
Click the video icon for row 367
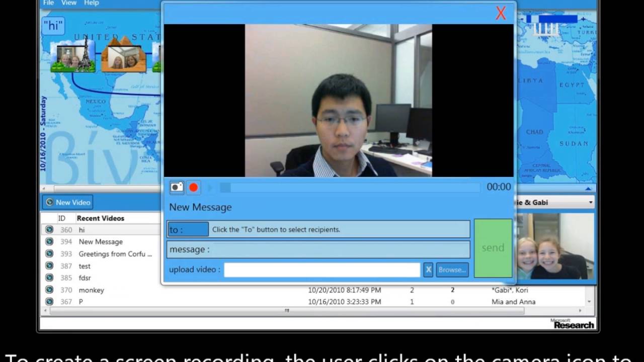tap(49, 302)
